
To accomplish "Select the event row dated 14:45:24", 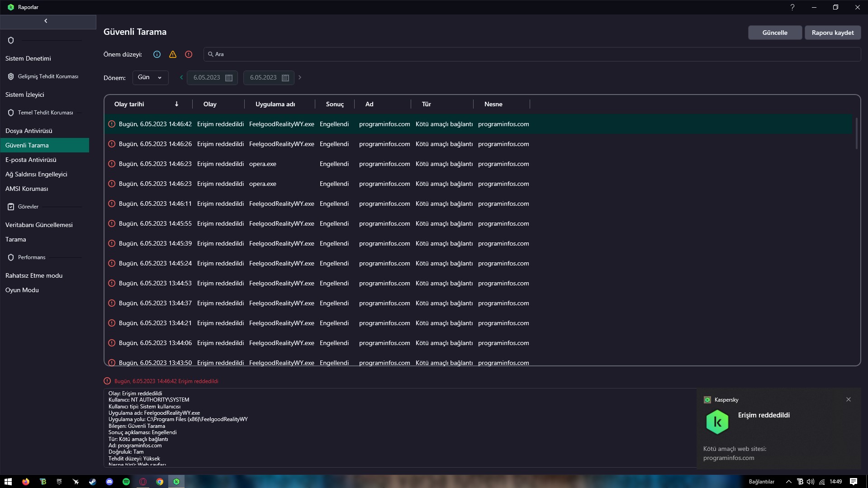I will 479,263.
